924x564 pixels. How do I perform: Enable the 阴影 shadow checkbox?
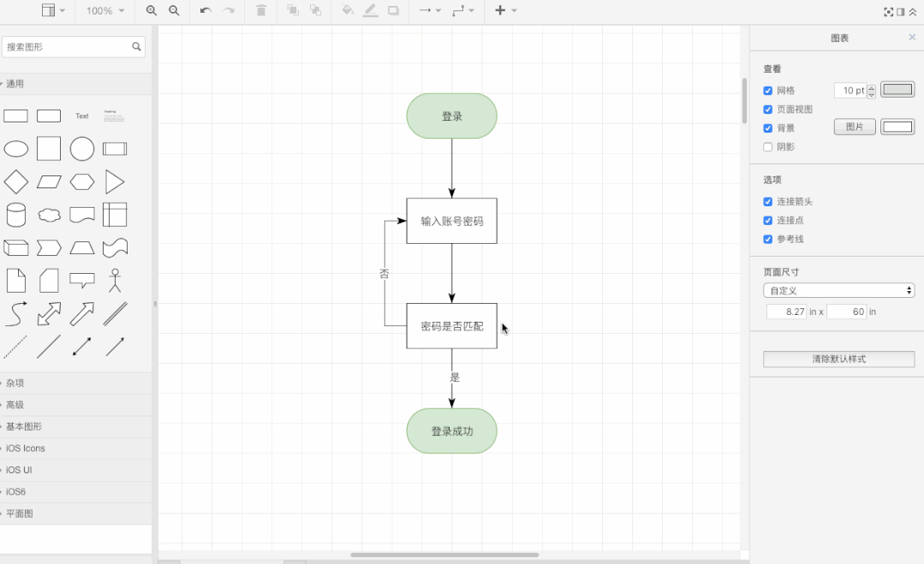[768, 147]
